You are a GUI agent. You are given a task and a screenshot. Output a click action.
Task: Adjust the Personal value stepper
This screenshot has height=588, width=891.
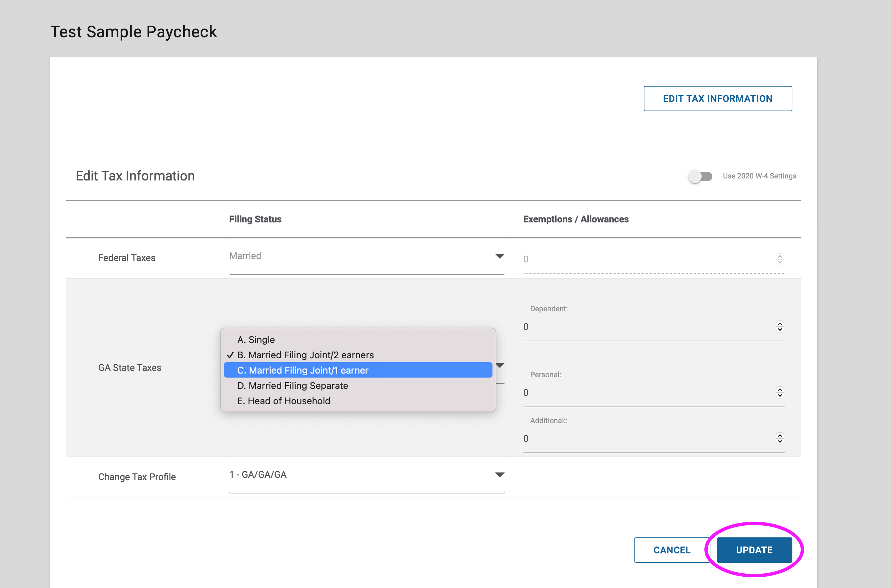tap(779, 392)
